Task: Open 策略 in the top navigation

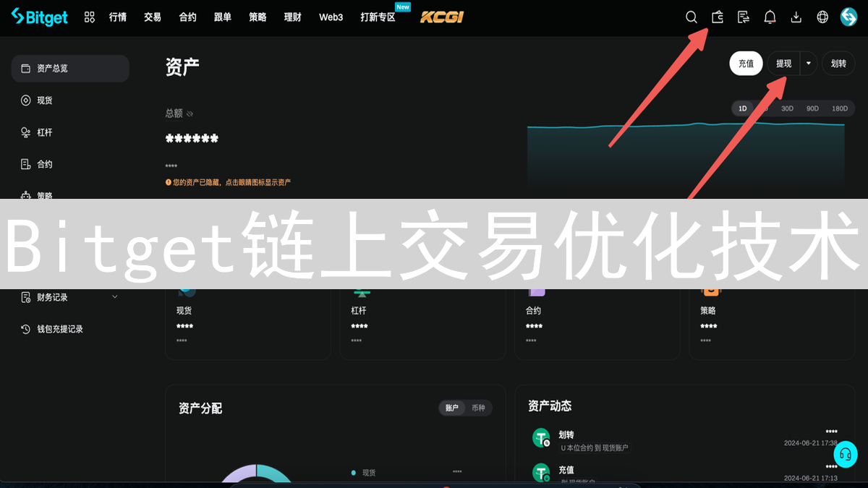Action: 258,17
